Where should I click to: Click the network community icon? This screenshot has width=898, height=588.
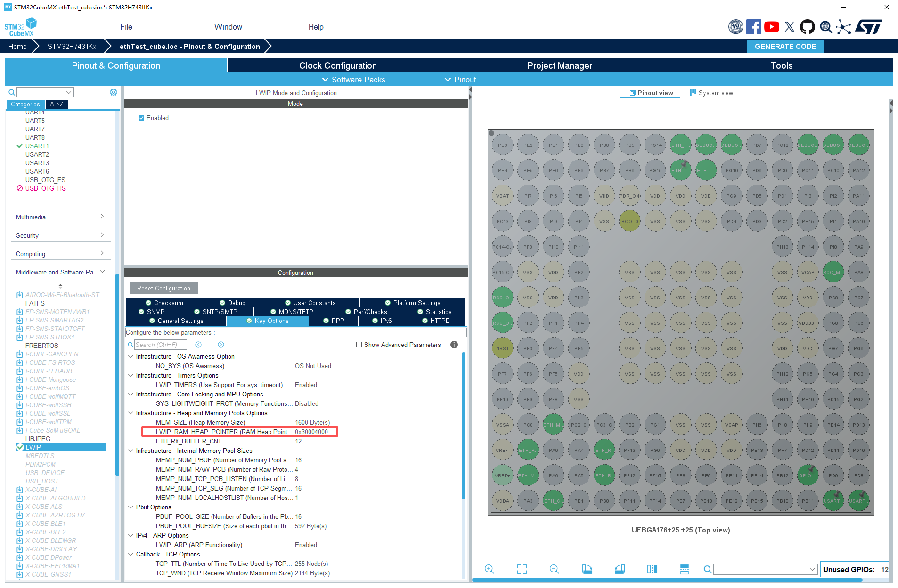click(843, 27)
